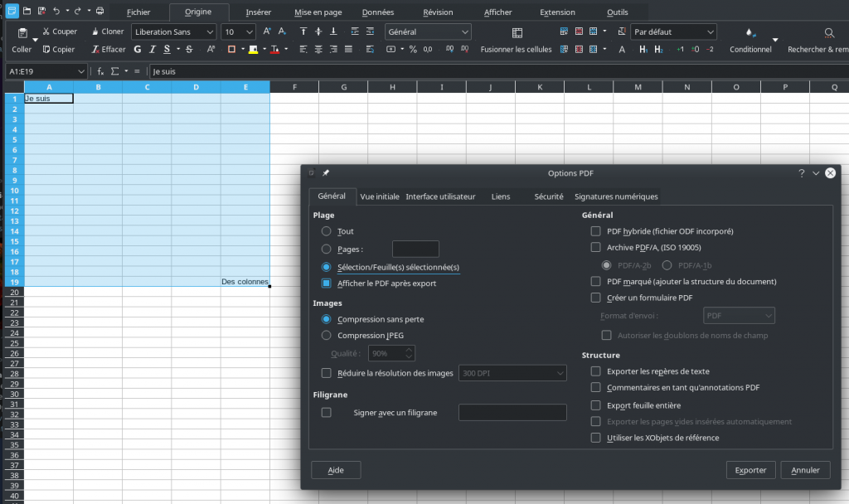This screenshot has width=849, height=504.
Task: Click the Couper (cut) icon
Action: [x=46, y=31]
